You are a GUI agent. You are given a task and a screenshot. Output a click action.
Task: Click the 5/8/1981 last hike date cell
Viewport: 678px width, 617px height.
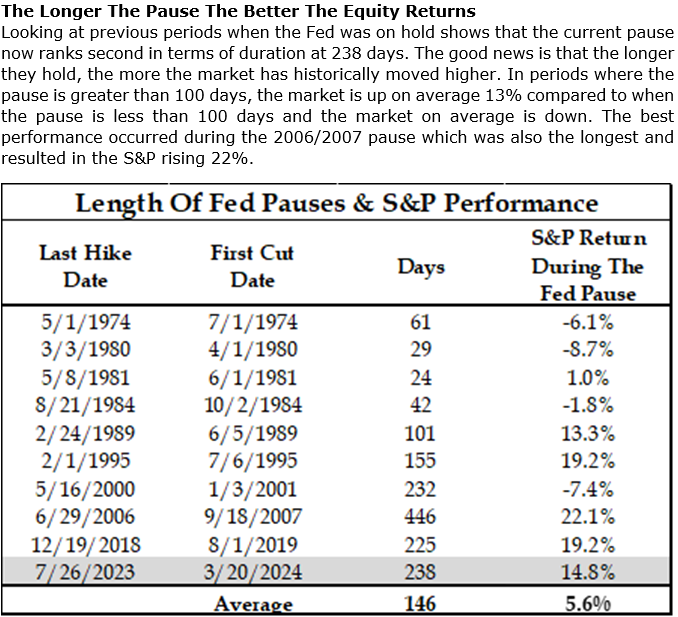85,378
